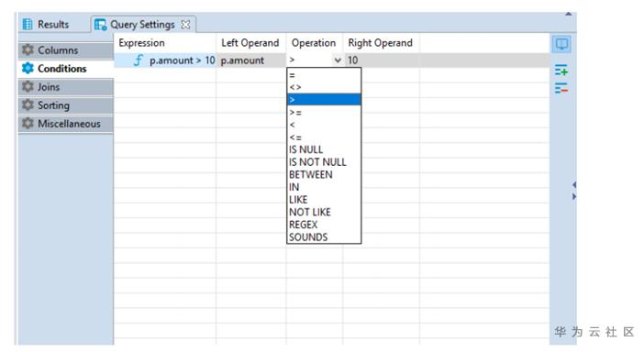Viewport: 644px width, 352px height.
Task: Click the Operation column header
Action: tap(315, 43)
